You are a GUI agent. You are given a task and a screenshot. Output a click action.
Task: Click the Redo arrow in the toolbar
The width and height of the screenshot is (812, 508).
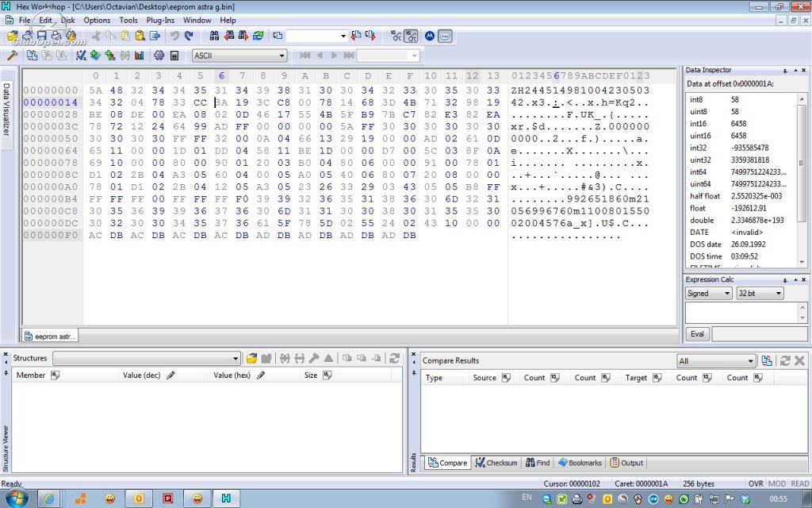tap(189, 36)
